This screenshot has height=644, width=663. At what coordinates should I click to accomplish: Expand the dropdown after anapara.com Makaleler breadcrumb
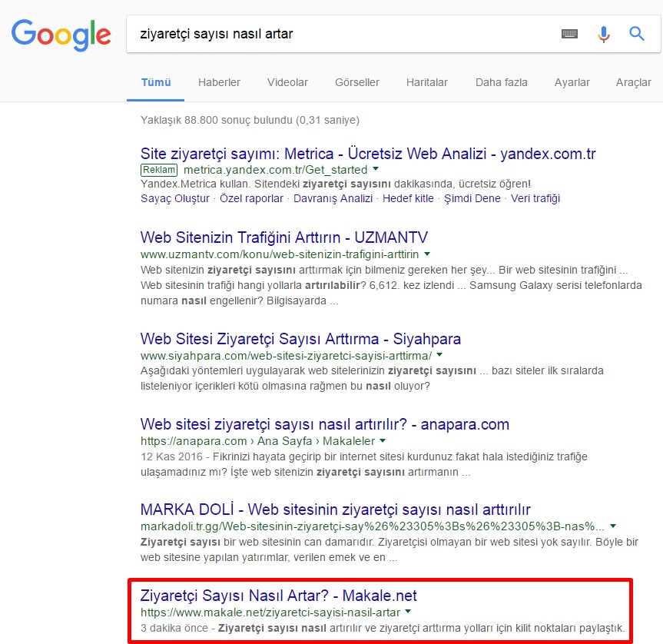pyautogui.click(x=383, y=440)
